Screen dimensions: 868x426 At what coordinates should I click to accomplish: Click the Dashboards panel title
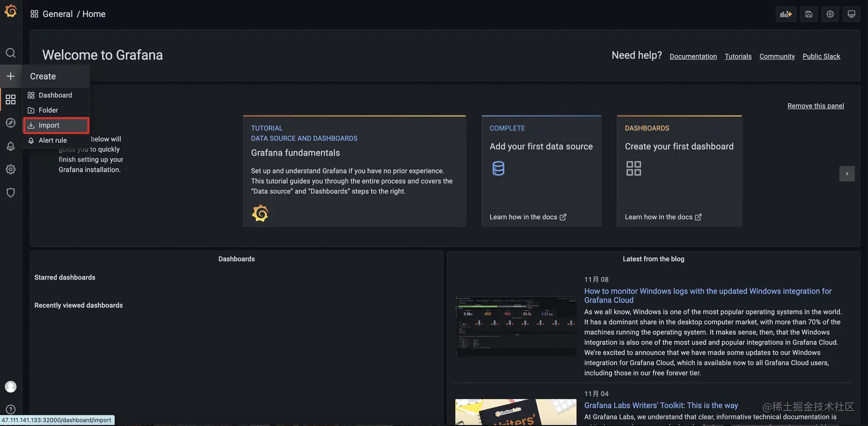237,259
